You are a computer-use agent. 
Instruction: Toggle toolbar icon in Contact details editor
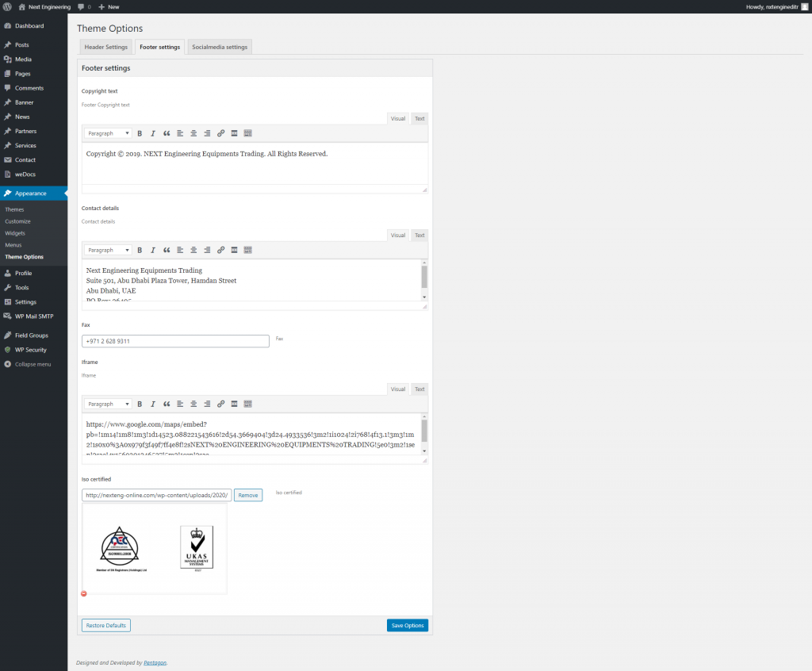coord(247,250)
